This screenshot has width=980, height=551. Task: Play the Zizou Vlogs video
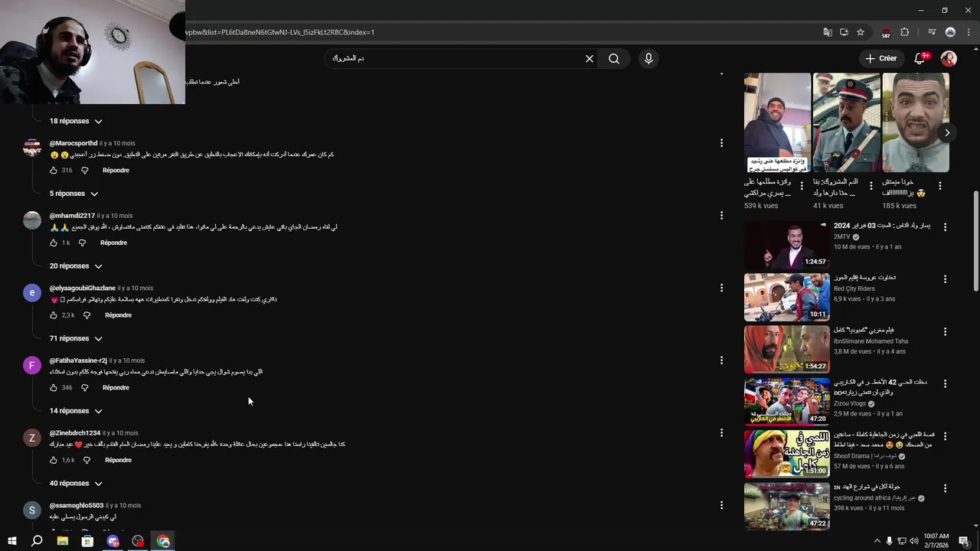pyautogui.click(x=787, y=402)
